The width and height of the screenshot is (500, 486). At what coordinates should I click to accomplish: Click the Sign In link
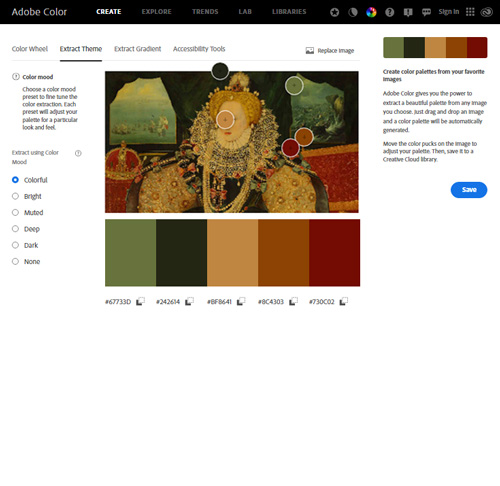pyautogui.click(x=449, y=12)
